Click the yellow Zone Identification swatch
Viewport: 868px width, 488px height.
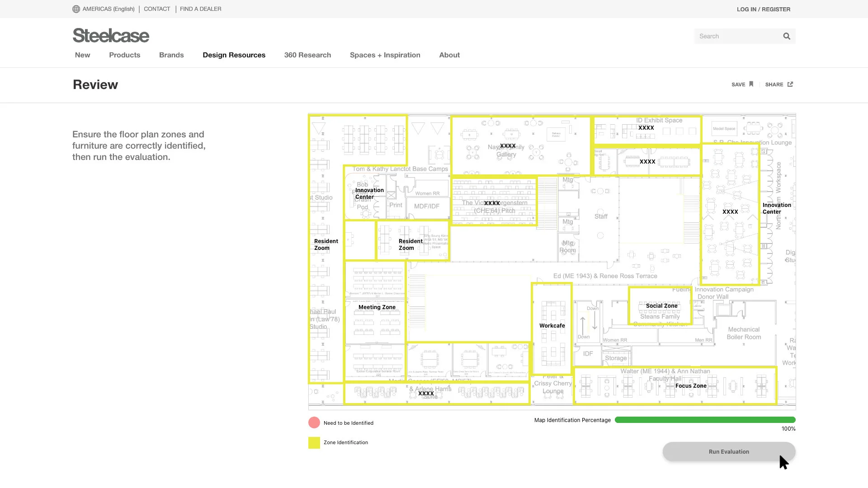[x=314, y=443]
